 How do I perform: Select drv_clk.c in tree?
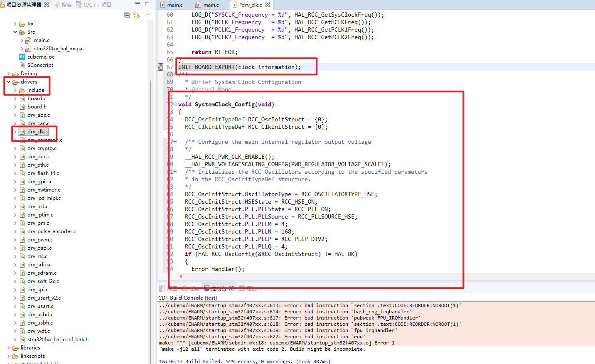[x=38, y=132]
